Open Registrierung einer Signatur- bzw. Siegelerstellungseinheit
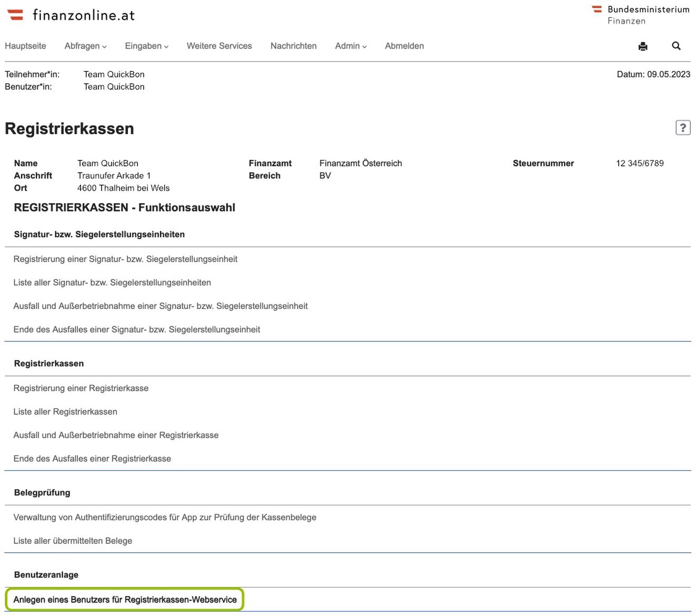Screen dimensions: 695x616 125,259
